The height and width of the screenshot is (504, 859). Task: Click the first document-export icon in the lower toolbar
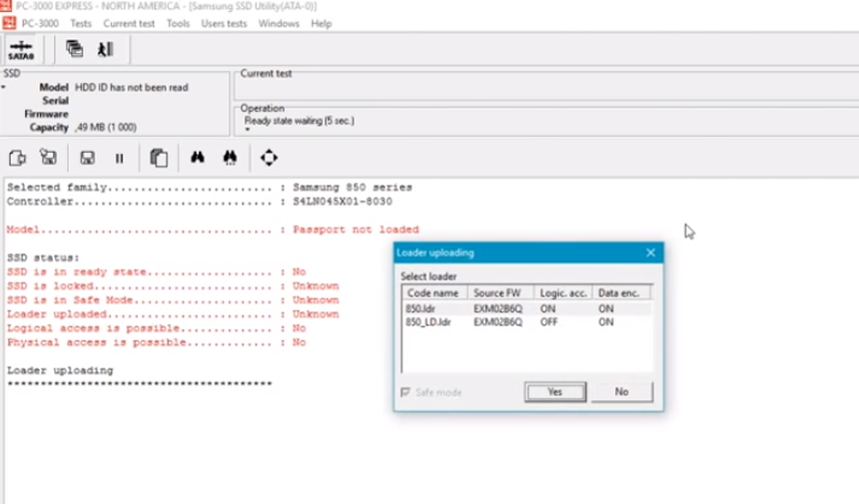click(x=18, y=158)
